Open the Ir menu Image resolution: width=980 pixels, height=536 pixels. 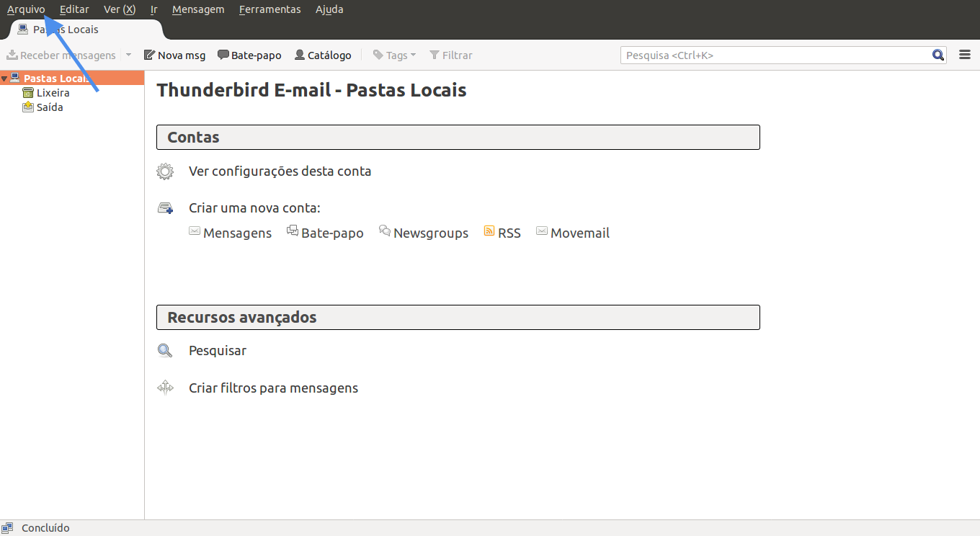pos(154,9)
